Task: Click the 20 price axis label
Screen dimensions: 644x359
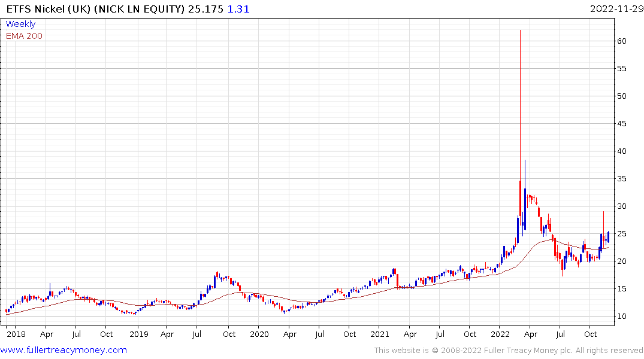Action: (621, 261)
